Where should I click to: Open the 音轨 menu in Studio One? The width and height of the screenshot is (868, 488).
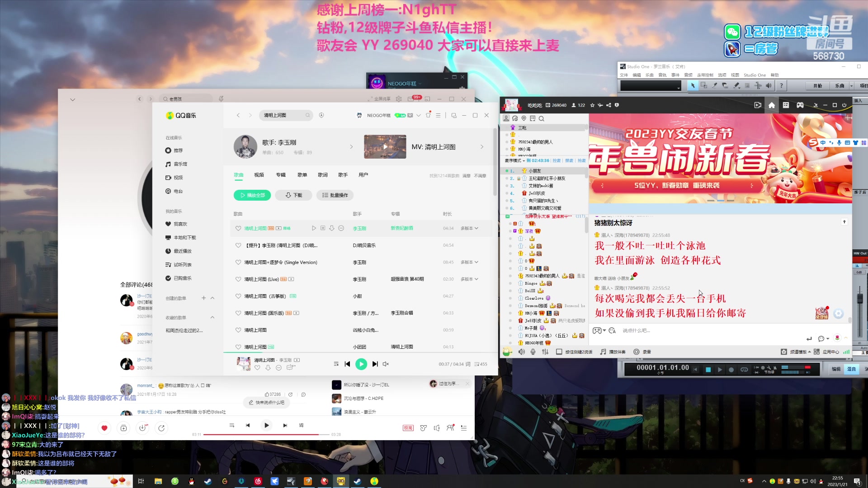click(663, 75)
